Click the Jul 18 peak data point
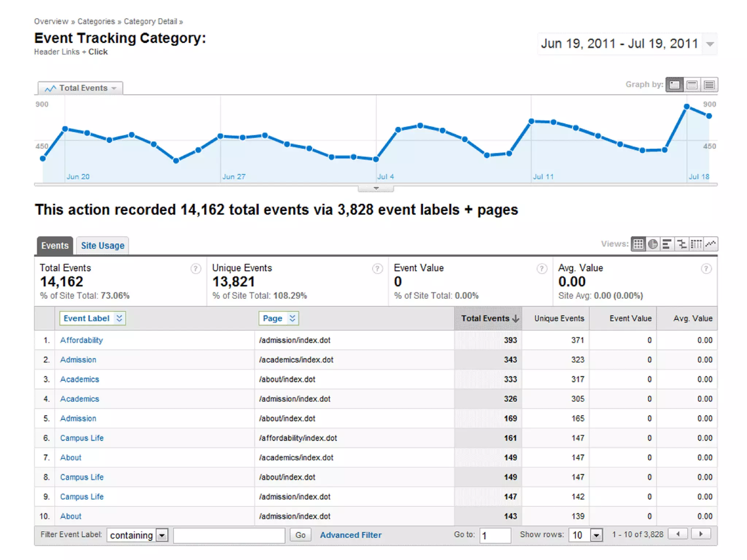Image resolution: width=747 pixels, height=560 pixels. pyautogui.click(x=687, y=106)
